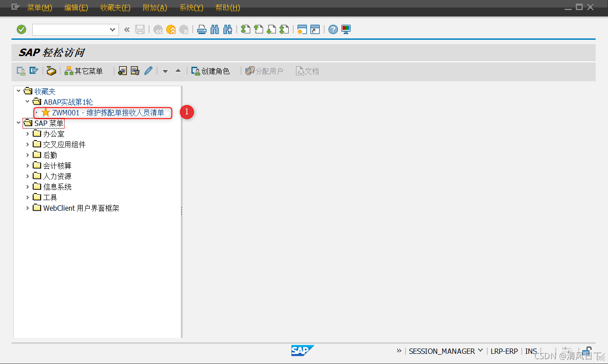Move favorite up with arrow icon
The width and height of the screenshot is (608, 364).
(x=178, y=71)
